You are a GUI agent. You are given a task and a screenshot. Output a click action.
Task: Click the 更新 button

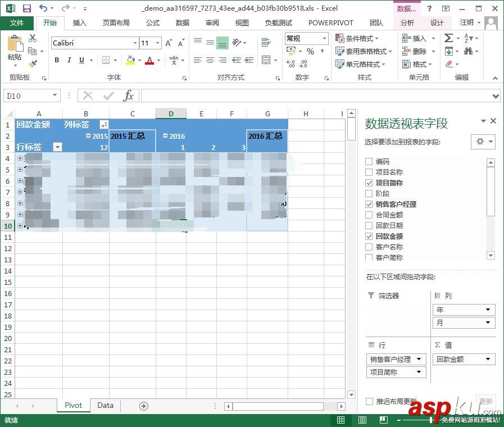pos(485,401)
